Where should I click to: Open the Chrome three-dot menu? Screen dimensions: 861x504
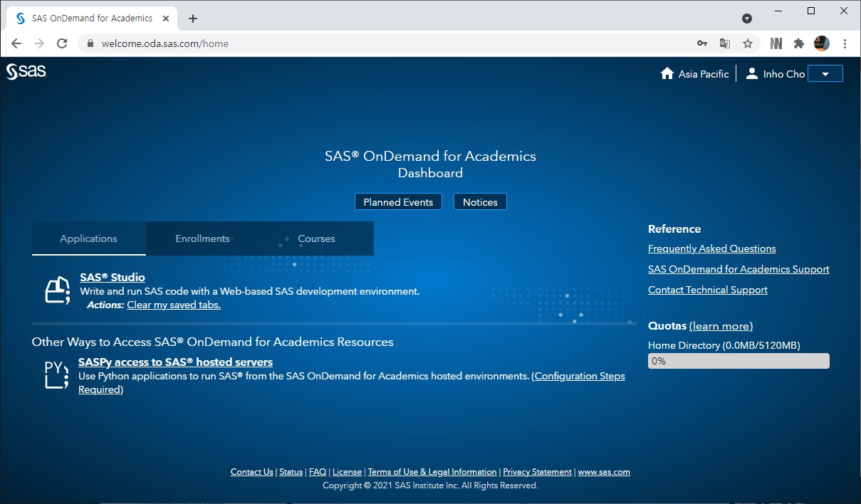[845, 43]
